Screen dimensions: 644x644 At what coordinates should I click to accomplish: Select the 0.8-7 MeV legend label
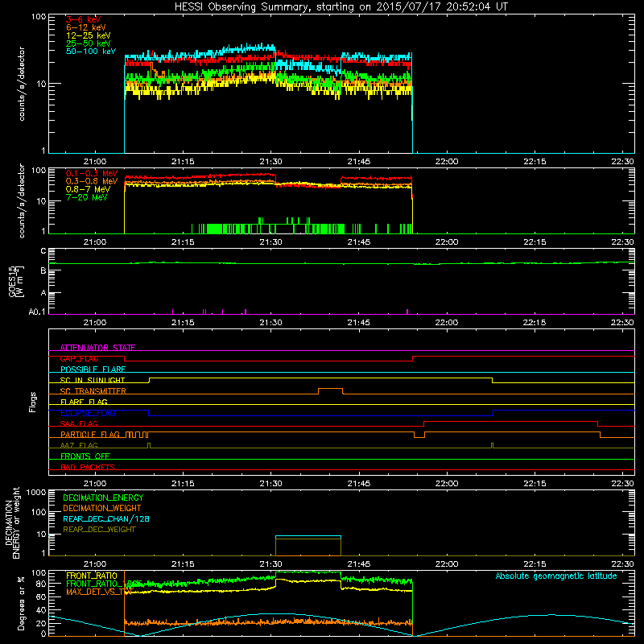pos(89,189)
